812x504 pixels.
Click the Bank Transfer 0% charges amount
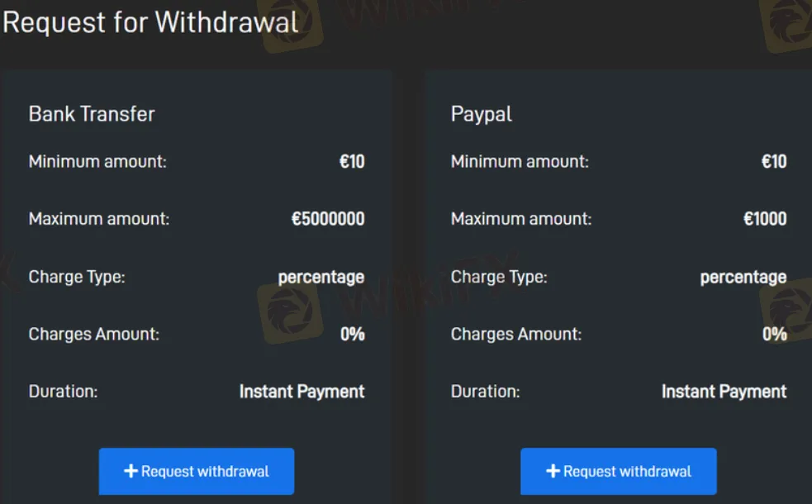(353, 334)
